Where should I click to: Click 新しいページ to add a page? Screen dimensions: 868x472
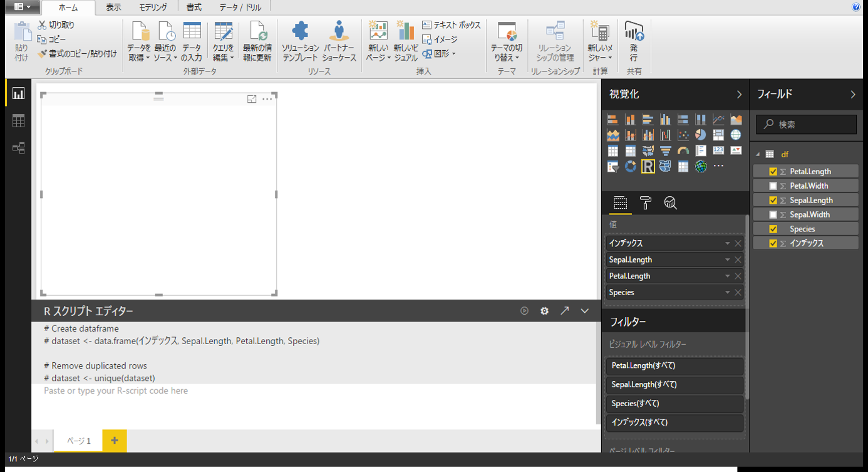(378, 41)
